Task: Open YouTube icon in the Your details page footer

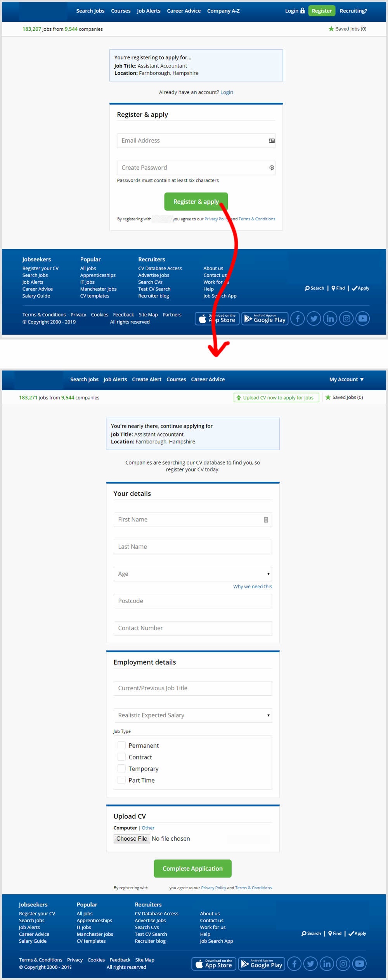Action: point(359,964)
